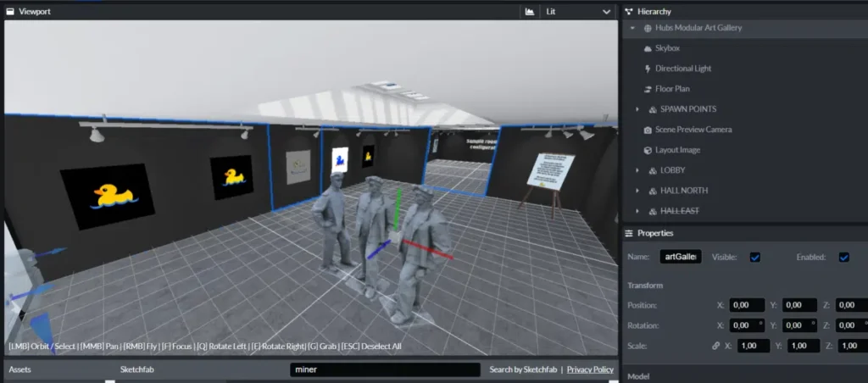
Task: Click the viewport stats chart icon
Action: pyautogui.click(x=530, y=12)
